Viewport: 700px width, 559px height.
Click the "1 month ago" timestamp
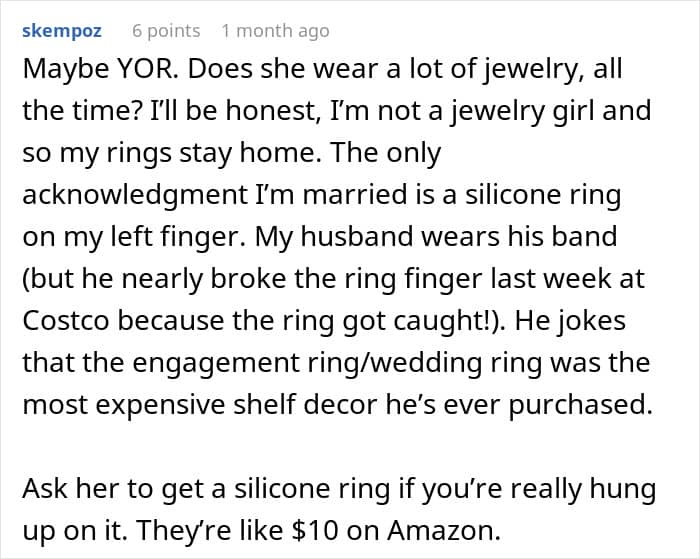[275, 31]
